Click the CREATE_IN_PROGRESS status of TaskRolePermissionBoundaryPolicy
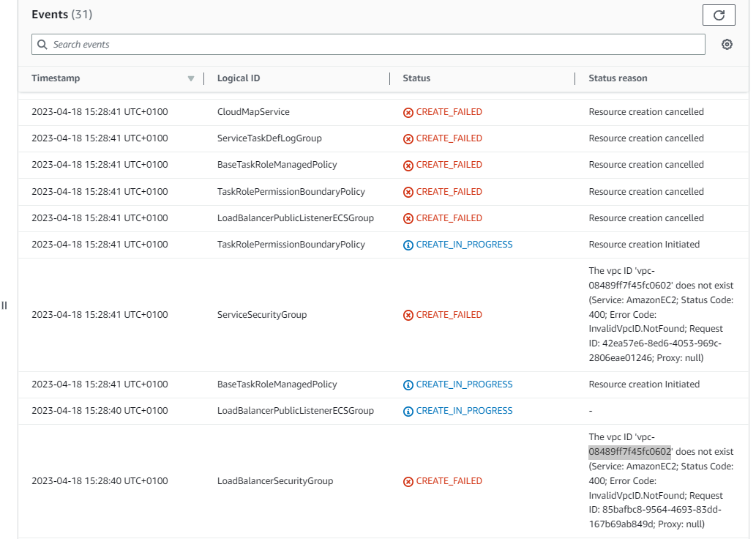Viewport: 756px width, 539px height. (x=464, y=244)
